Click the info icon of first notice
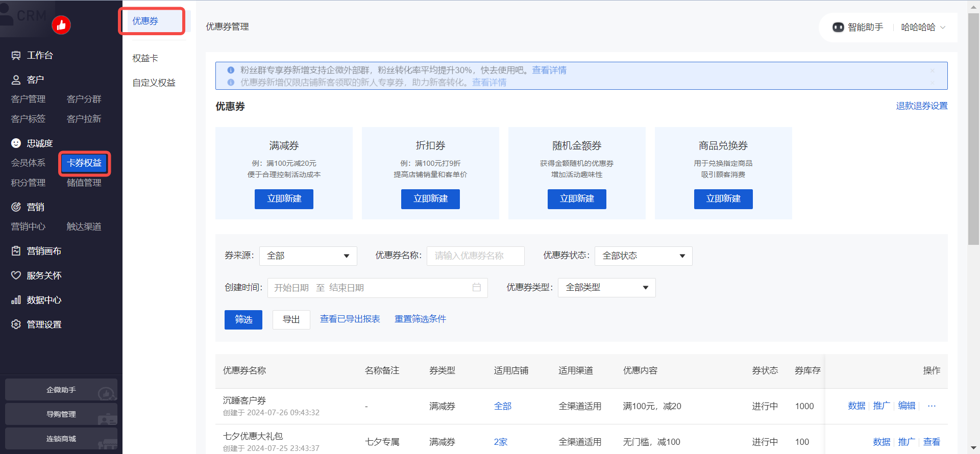Image resolution: width=980 pixels, height=454 pixels. (231, 70)
